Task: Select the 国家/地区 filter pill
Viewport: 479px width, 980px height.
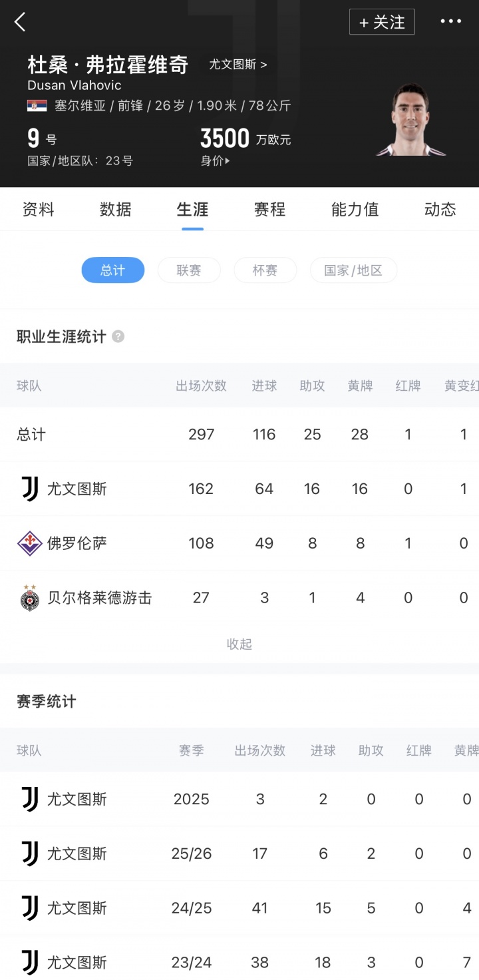Action: [353, 270]
